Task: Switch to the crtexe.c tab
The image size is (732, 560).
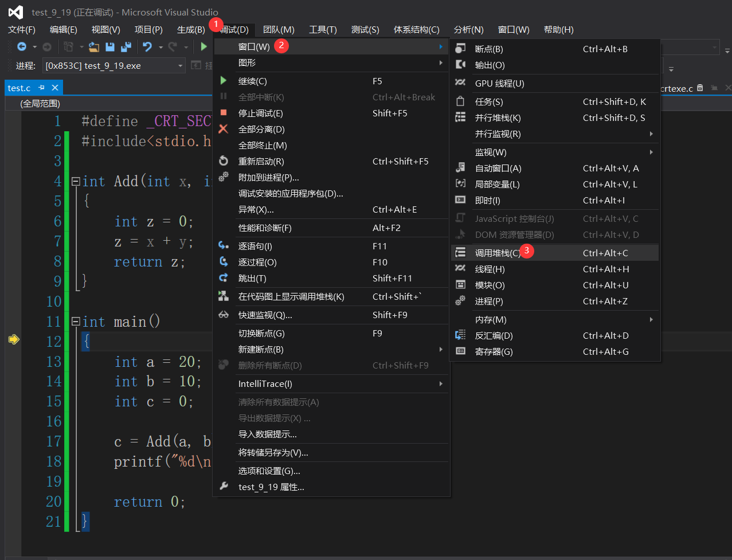Action: tap(676, 88)
